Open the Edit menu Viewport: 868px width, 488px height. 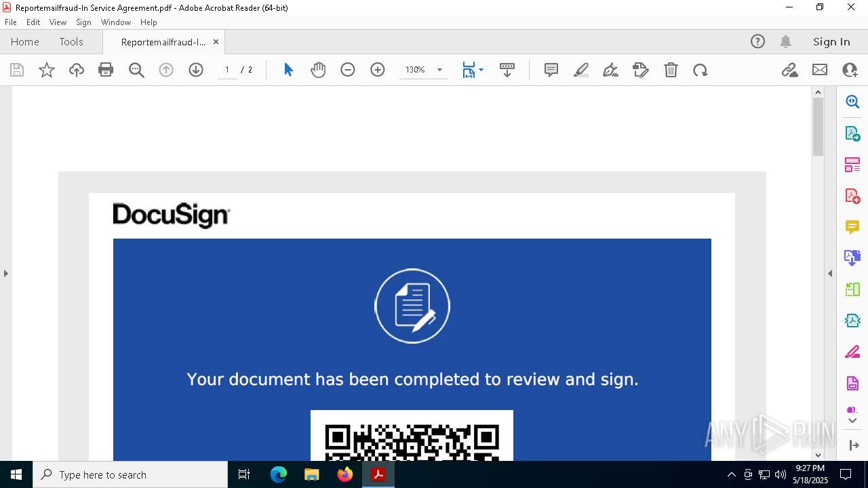coord(33,22)
